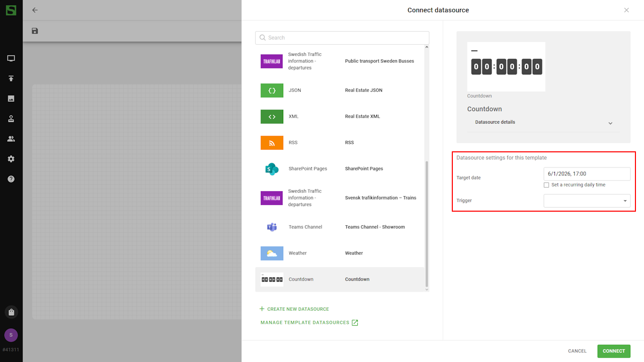Open the shopping bag marketplace icon
This screenshot has height=362, width=644.
tap(11, 312)
